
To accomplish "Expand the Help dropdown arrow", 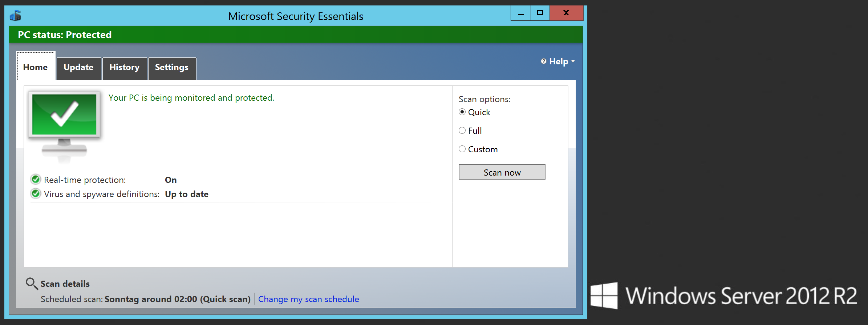I will [x=573, y=61].
